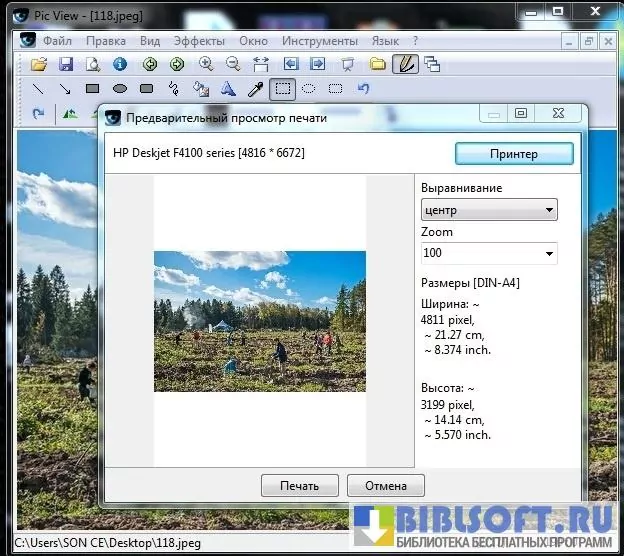Click the Save floppy disk icon

point(66,64)
